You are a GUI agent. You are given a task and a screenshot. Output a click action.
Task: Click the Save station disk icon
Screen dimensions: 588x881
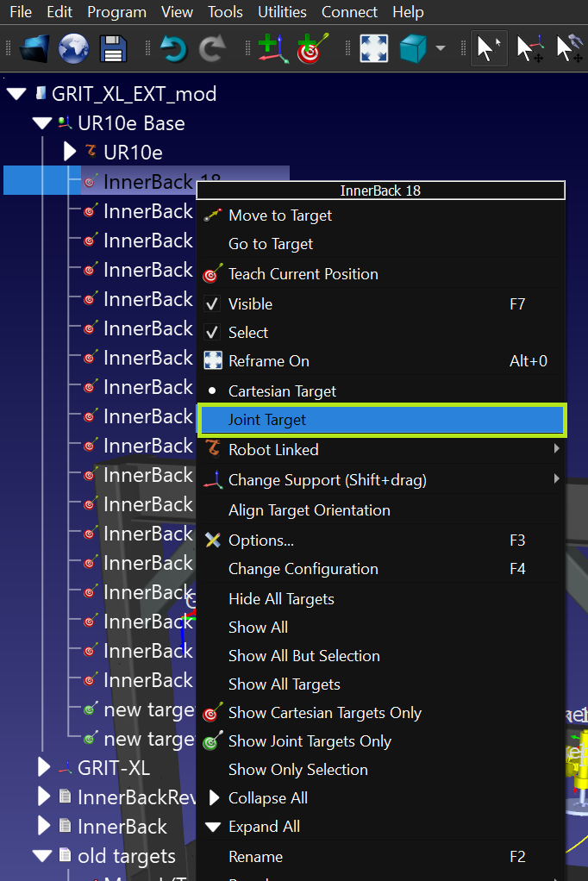[x=114, y=48]
